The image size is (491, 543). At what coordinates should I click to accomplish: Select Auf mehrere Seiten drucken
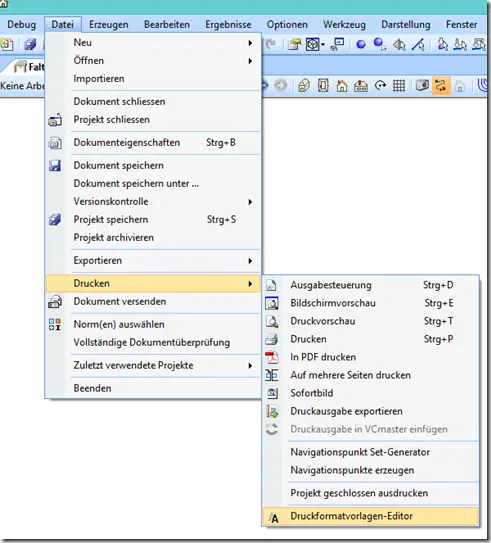[x=350, y=375]
